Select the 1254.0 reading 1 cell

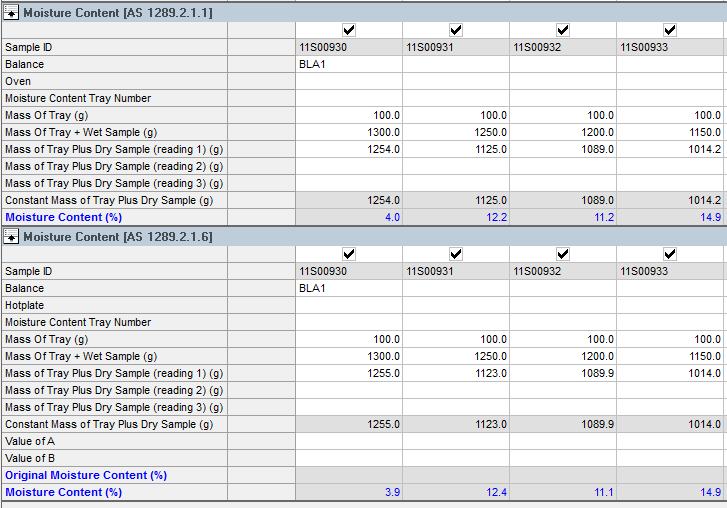point(348,149)
